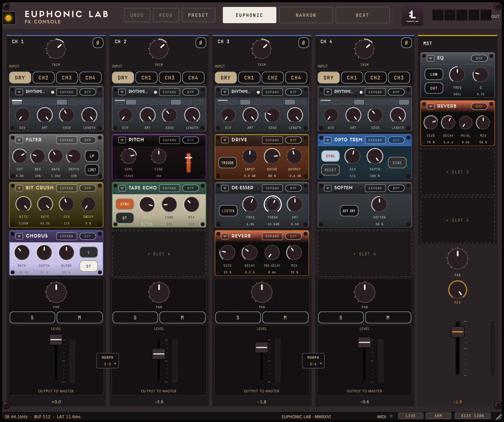Bypass the CH 2 Pitch effect
This screenshot has width=504, height=422.
click(190, 140)
